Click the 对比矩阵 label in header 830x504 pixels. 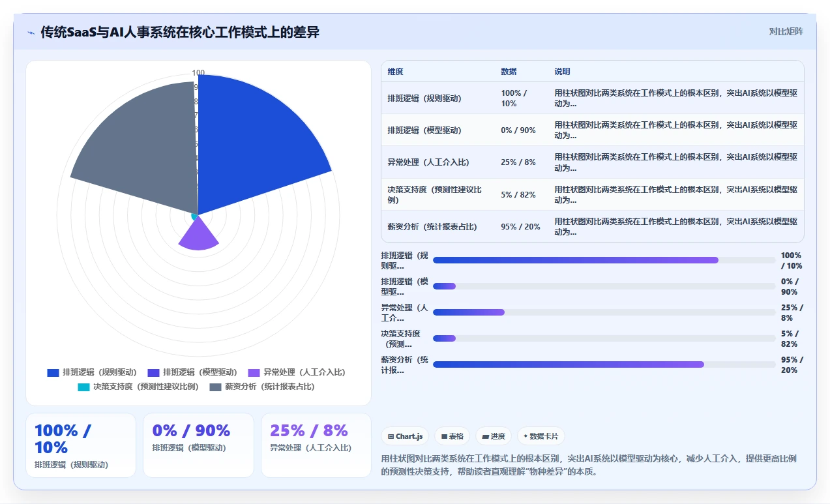click(x=786, y=31)
